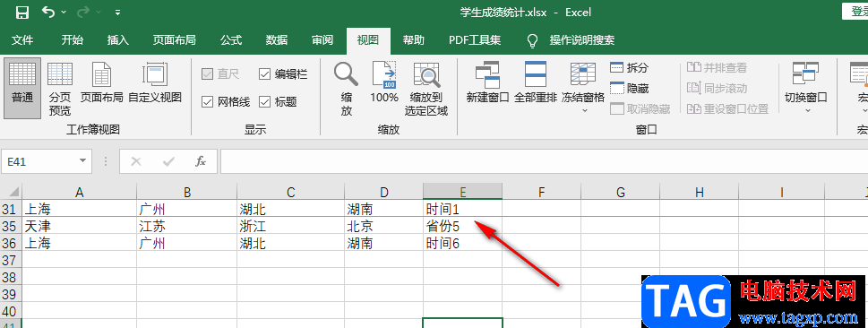
Task: Click Arrange All (全部重排)
Action: [x=536, y=82]
